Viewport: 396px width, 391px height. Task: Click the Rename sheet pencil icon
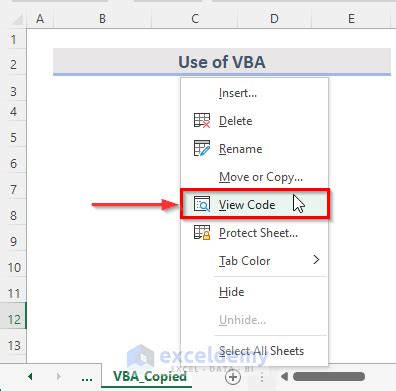[202, 149]
